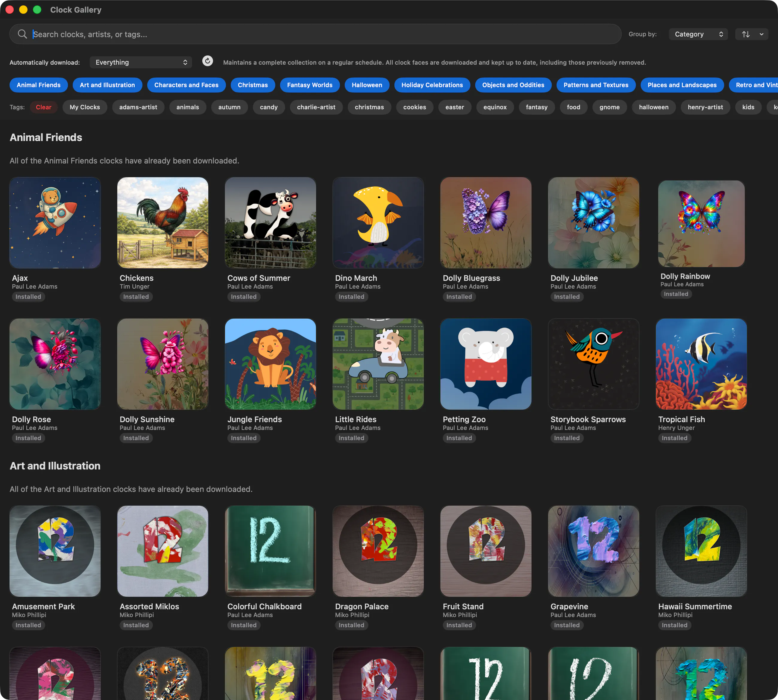Toggle the Holiday Celebrations category filter
This screenshot has width=778, height=700.
tap(432, 85)
